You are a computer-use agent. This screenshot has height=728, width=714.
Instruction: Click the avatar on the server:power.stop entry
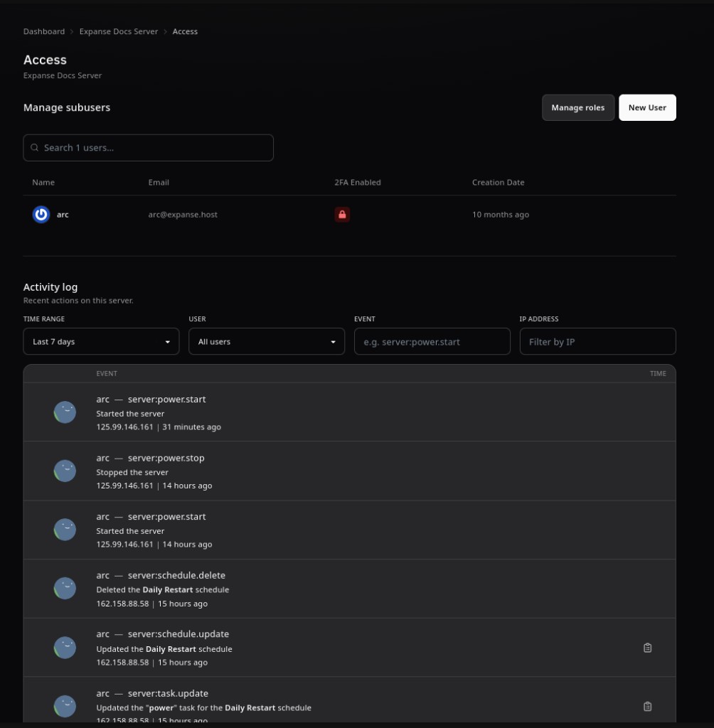65,471
